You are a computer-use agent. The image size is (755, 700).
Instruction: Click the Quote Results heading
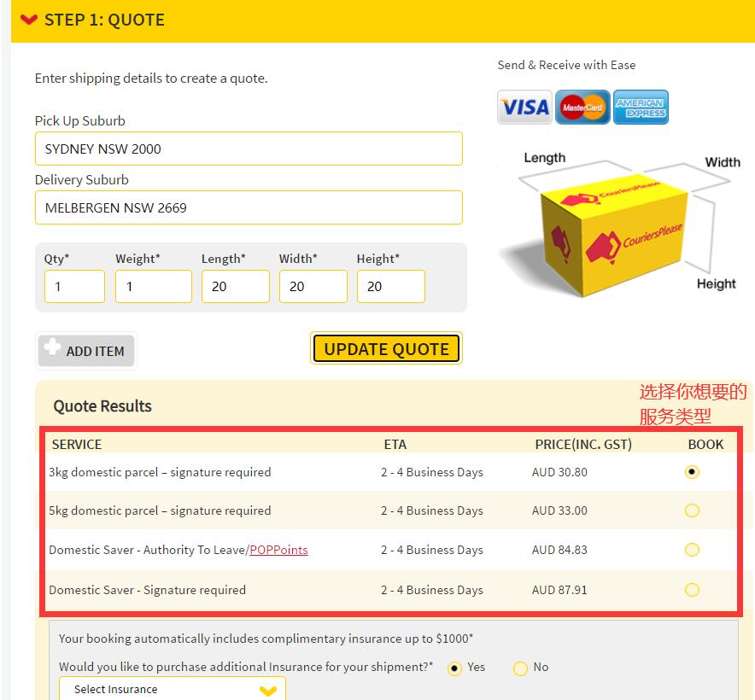[102, 406]
